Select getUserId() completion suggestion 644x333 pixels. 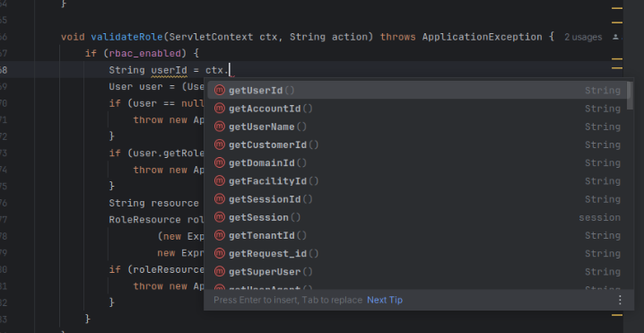click(x=418, y=91)
